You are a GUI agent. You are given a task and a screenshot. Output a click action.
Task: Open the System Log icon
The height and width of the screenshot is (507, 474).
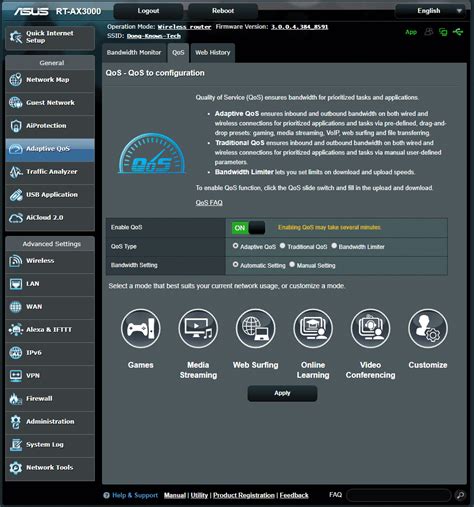pos(16,445)
